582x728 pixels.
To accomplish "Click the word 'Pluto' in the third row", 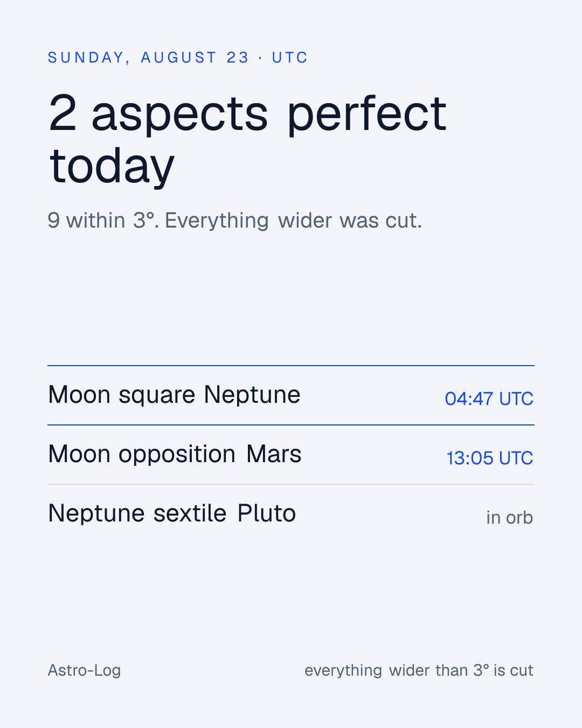I will (x=267, y=513).
